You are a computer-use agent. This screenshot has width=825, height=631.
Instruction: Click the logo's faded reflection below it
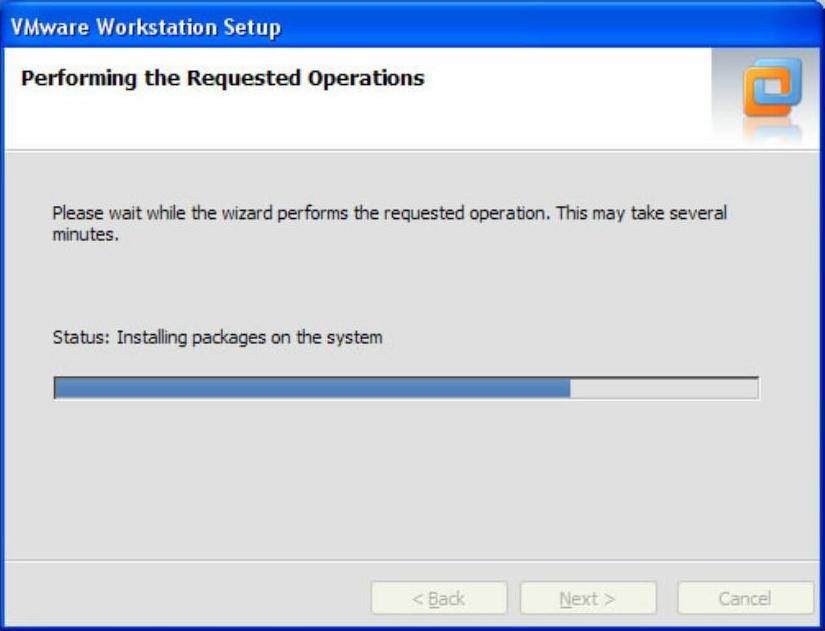(772, 130)
